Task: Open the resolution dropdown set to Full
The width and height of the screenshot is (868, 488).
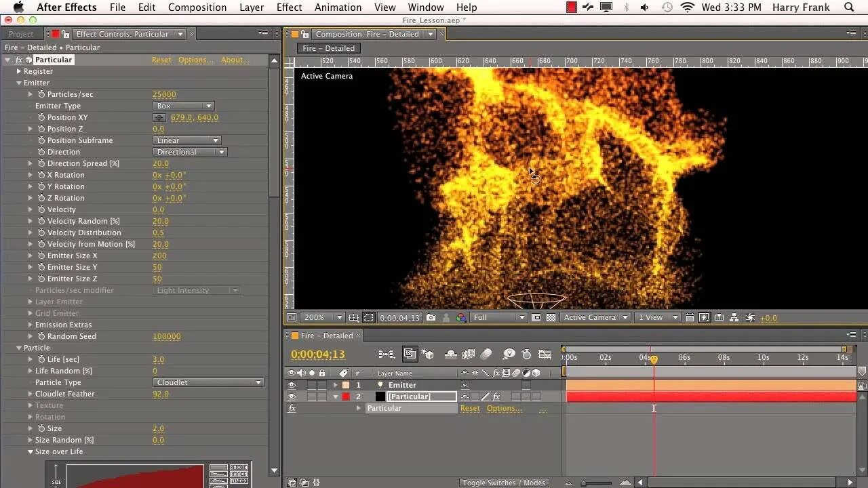Action: 499,317
